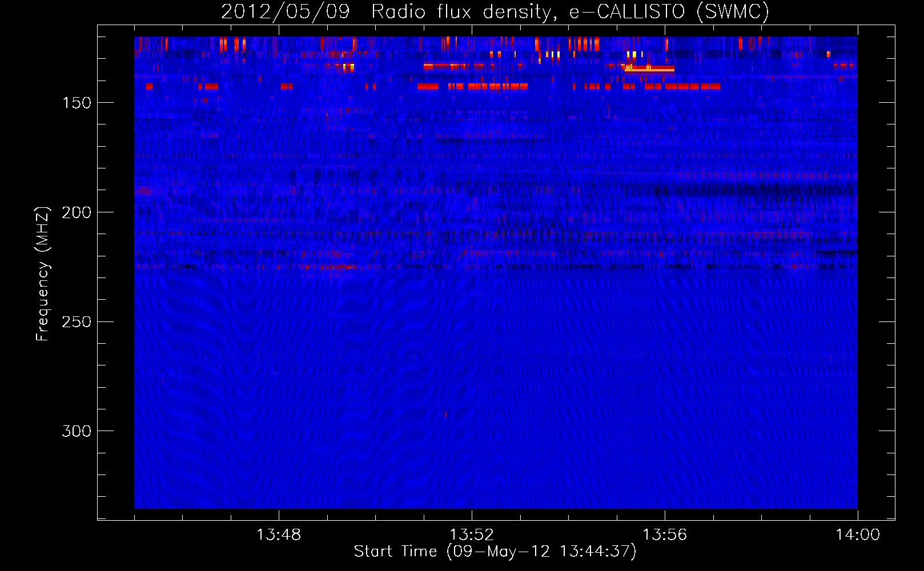This screenshot has height=571, width=924.
Task: Select the 250 frequency tick label
Action: click(x=77, y=322)
